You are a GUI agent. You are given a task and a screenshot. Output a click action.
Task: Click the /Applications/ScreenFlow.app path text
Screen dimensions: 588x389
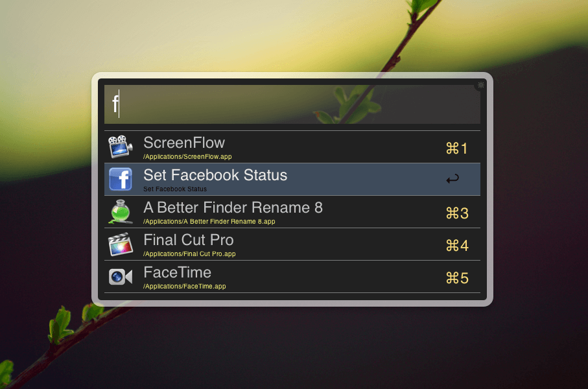point(187,157)
